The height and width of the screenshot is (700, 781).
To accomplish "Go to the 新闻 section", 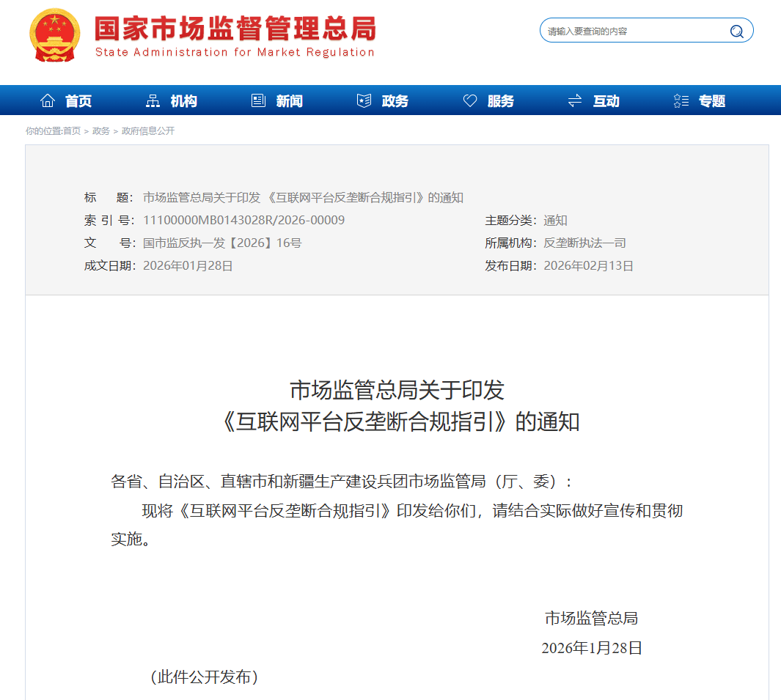I will (x=290, y=101).
